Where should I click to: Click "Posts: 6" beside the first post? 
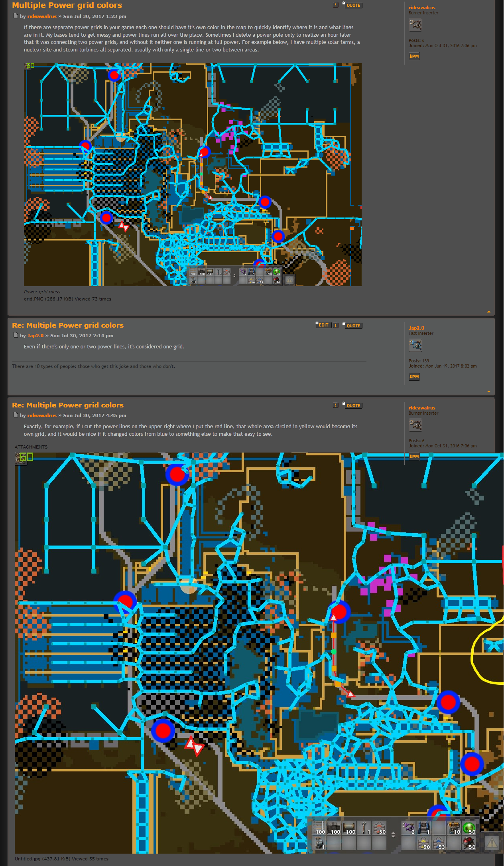[x=416, y=40]
